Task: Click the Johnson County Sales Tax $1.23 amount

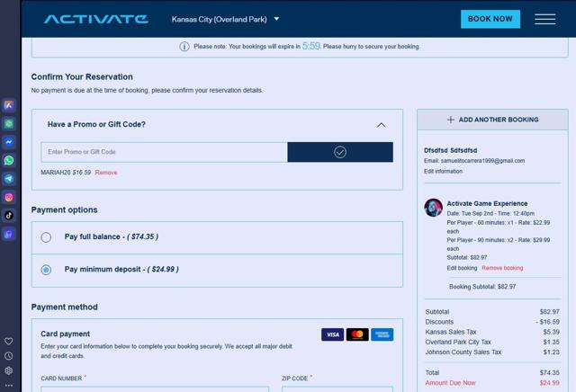Action: [x=551, y=352]
